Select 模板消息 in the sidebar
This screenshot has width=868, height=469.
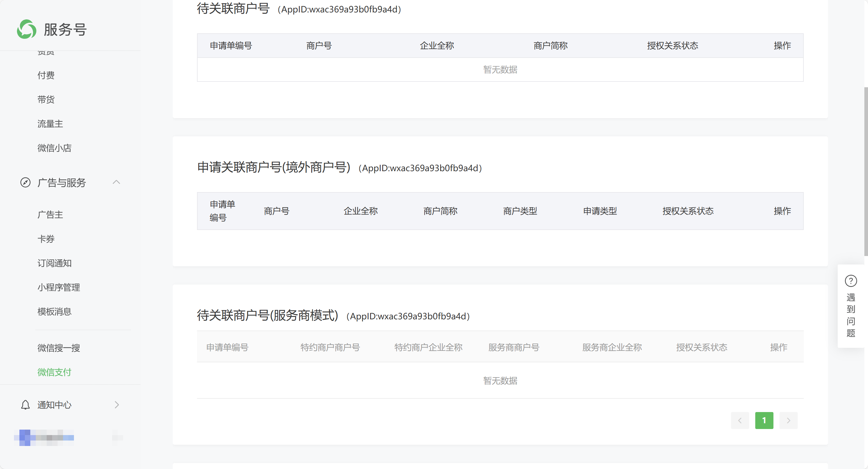54,311
